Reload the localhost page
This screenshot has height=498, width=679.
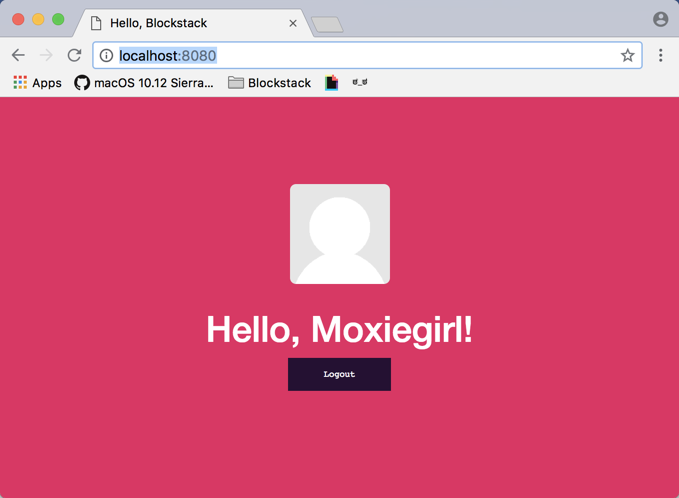(74, 56)
